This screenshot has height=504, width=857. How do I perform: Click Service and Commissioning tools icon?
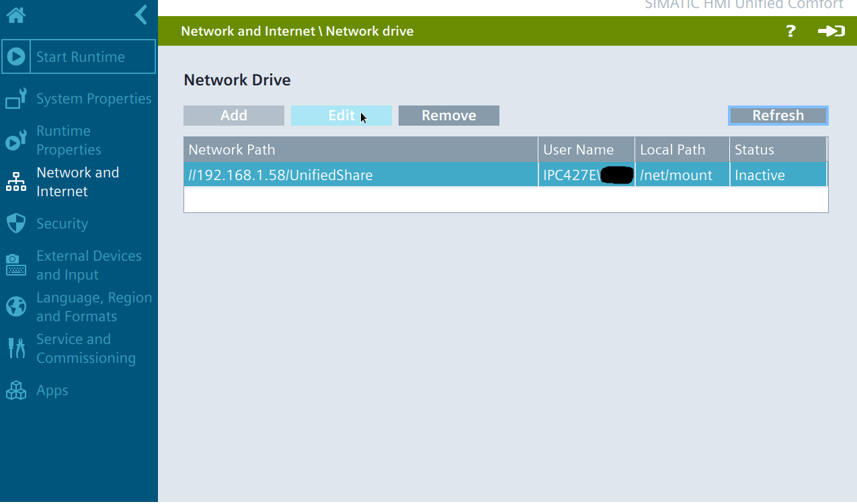point(15,349)
